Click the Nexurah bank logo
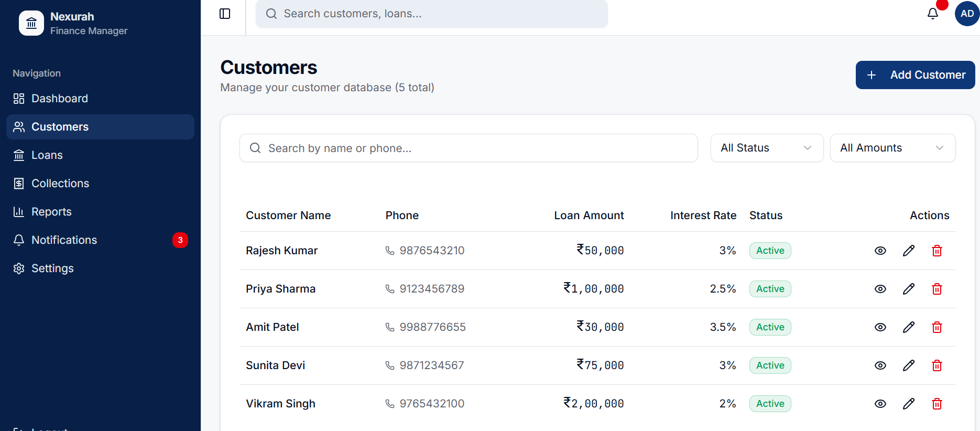This screenshot has width=980, height=431. (31, 23)
